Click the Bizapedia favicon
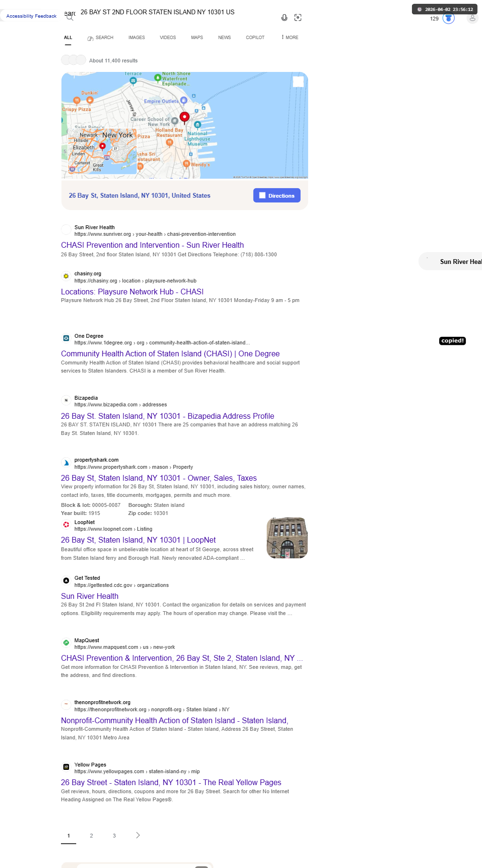This screenshot has width=482, height=868. [x=66, y=401]
